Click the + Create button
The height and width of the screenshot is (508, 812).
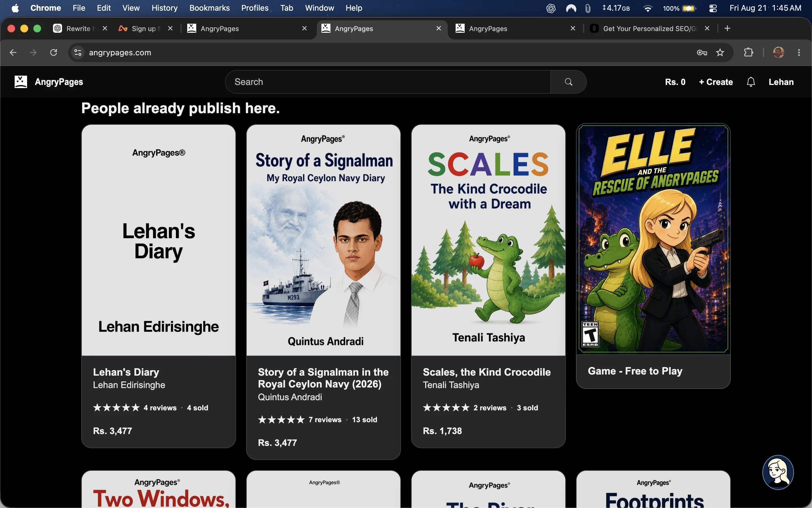716,82
